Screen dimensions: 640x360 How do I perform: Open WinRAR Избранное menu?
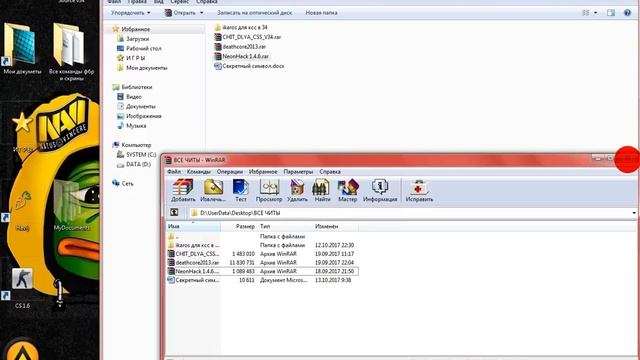(x=263, y=172)
